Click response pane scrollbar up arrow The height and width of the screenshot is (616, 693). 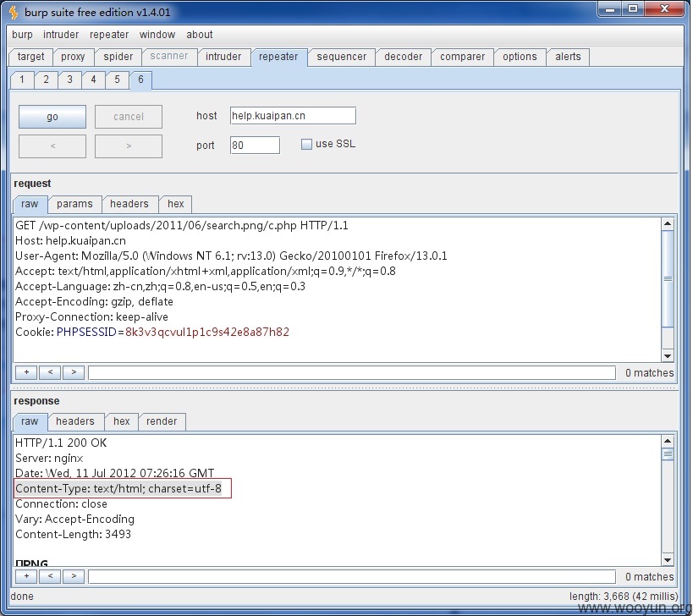click(668, 441)
